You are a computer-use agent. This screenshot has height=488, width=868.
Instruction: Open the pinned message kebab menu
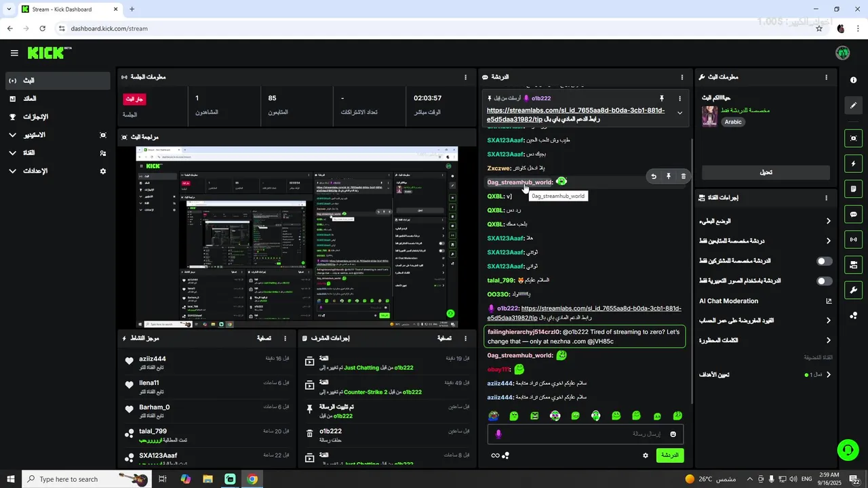pyautogui.click(x=679, y=98)
